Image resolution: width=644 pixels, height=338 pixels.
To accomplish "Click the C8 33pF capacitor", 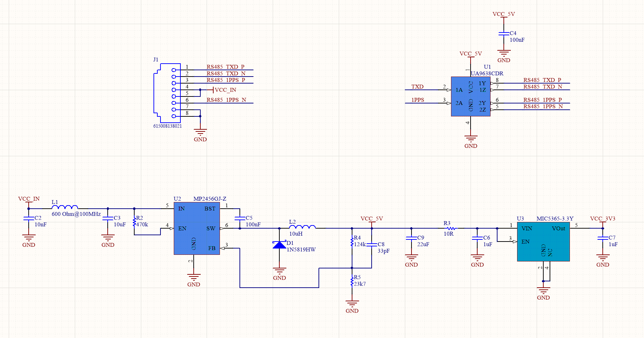I will [372, 245].
